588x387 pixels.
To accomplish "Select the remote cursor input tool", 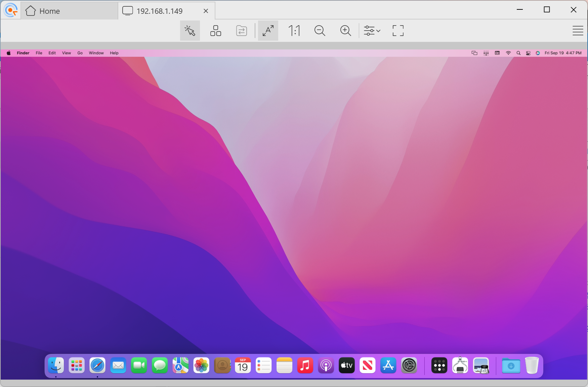I will [190, 31].
